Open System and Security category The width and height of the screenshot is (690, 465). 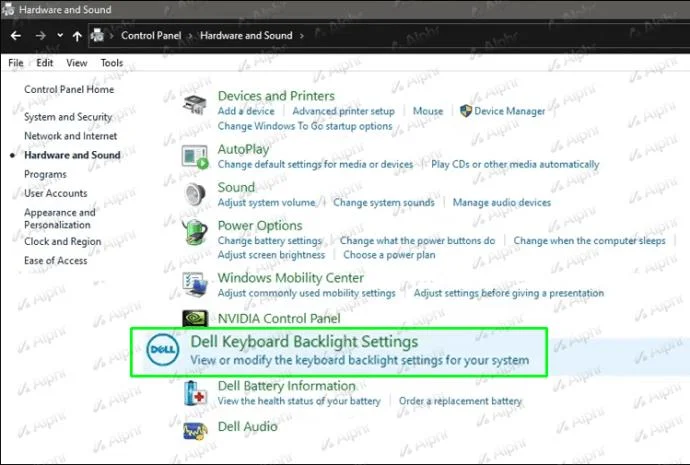click(68, 117)
